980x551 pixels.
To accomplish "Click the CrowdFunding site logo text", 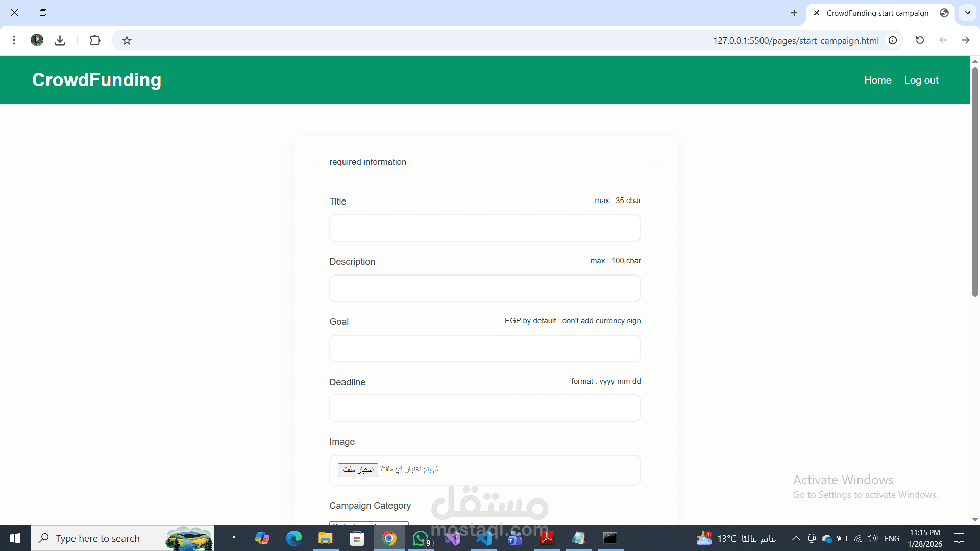I will point(97,80).
